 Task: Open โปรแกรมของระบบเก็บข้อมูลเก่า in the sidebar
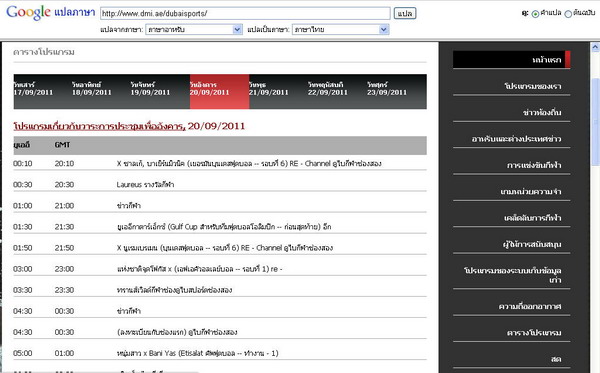pos(513,275)
